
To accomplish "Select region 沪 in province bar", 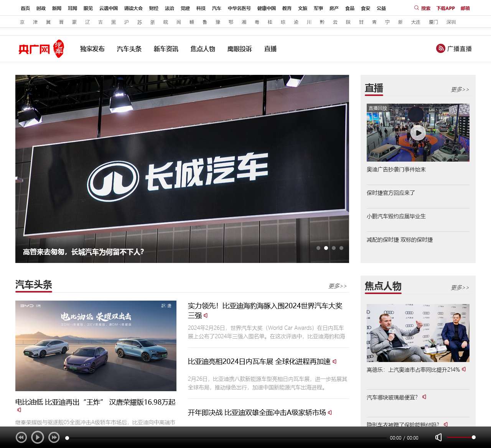I will pyautogui.click(x=127, y=22).
